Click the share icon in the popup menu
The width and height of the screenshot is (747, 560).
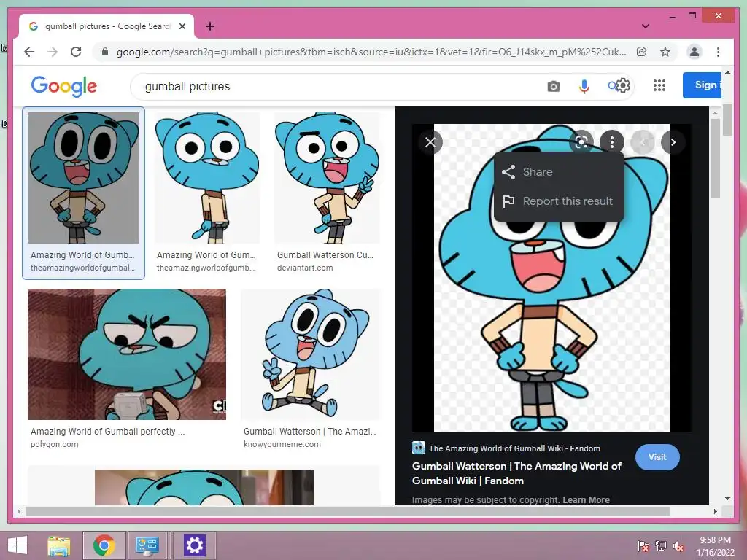[x=508, y=172]
